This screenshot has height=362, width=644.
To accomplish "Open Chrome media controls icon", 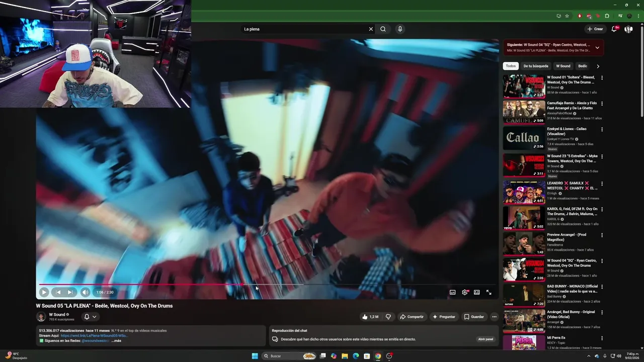I will pos(620,16).
